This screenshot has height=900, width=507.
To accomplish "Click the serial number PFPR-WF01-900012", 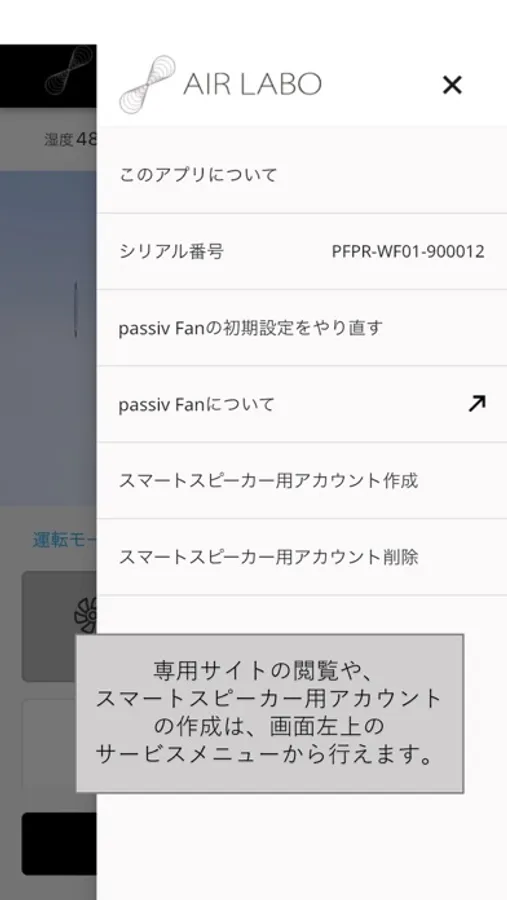I will click(x=408, y=251).
